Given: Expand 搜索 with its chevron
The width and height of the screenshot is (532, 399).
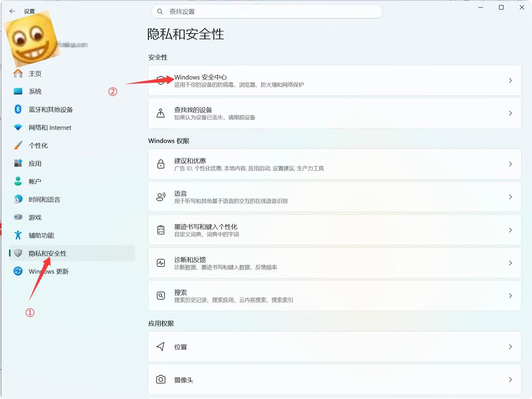Looking at the screenshot, I should coord(510,295).
